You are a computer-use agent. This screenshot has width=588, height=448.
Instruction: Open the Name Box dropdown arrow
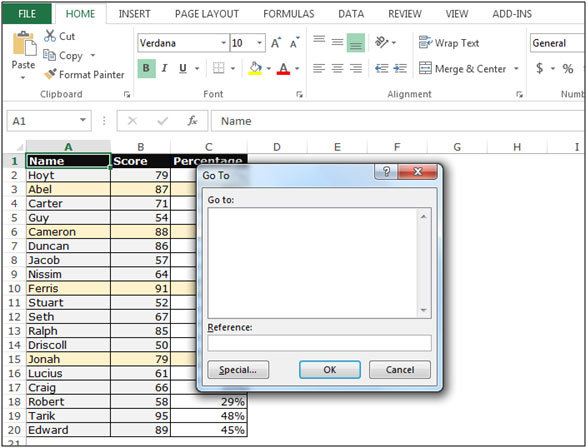83,120
